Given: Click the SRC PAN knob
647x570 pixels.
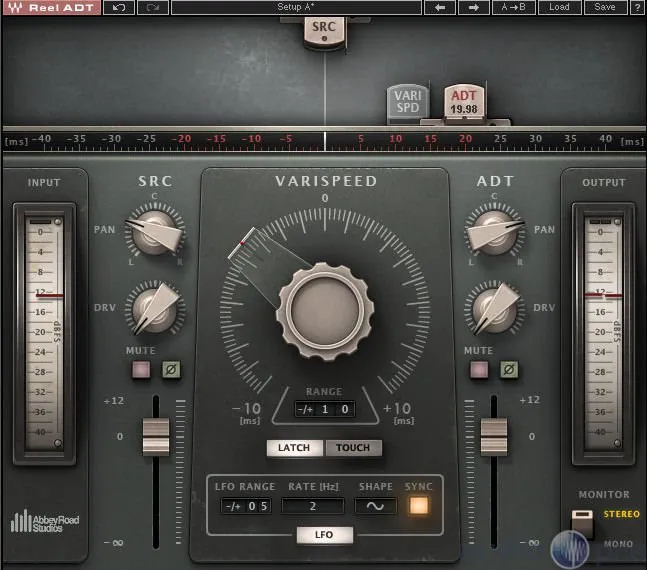Looking at the screenshot, I should click(x=155, y=232).
